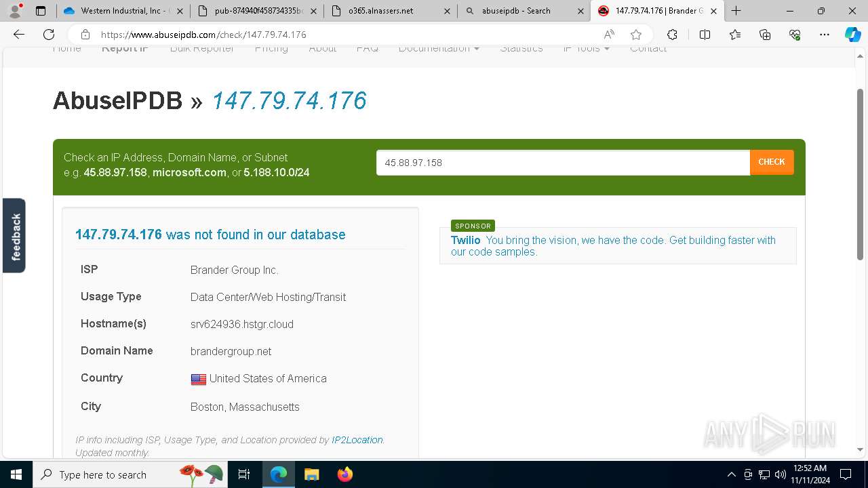Select the domain name brandergroup.net

pos(231,351)
